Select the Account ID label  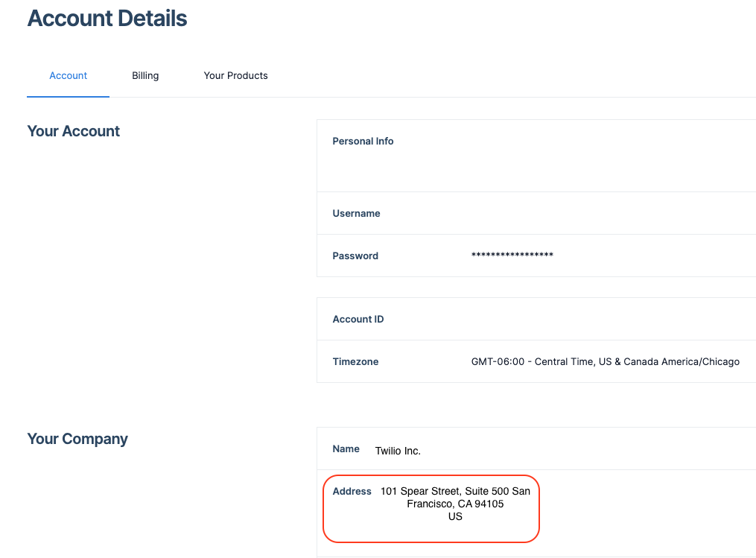(x=358, y=320)
